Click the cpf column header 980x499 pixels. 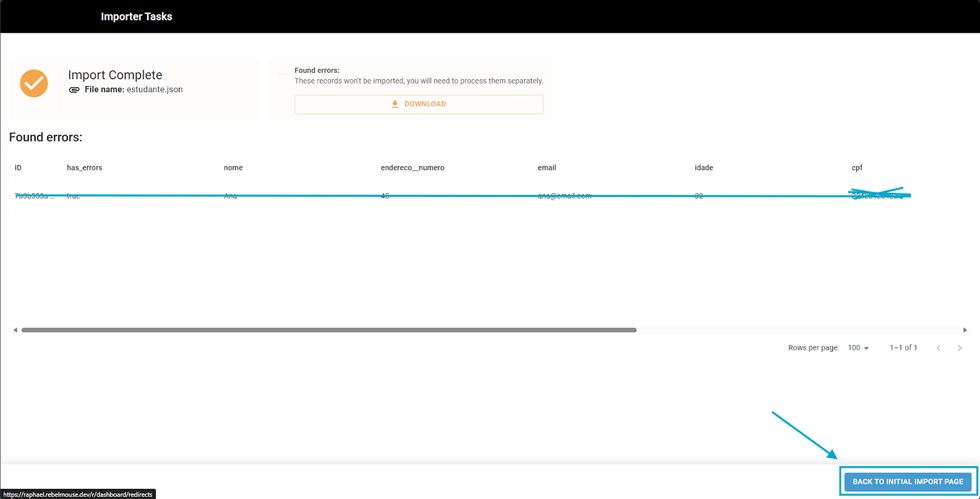click(x=857, y=168)
